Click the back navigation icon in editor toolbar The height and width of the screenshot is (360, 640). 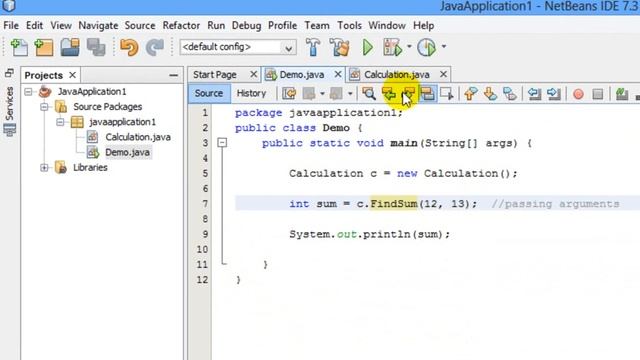[x=309, y=93]
